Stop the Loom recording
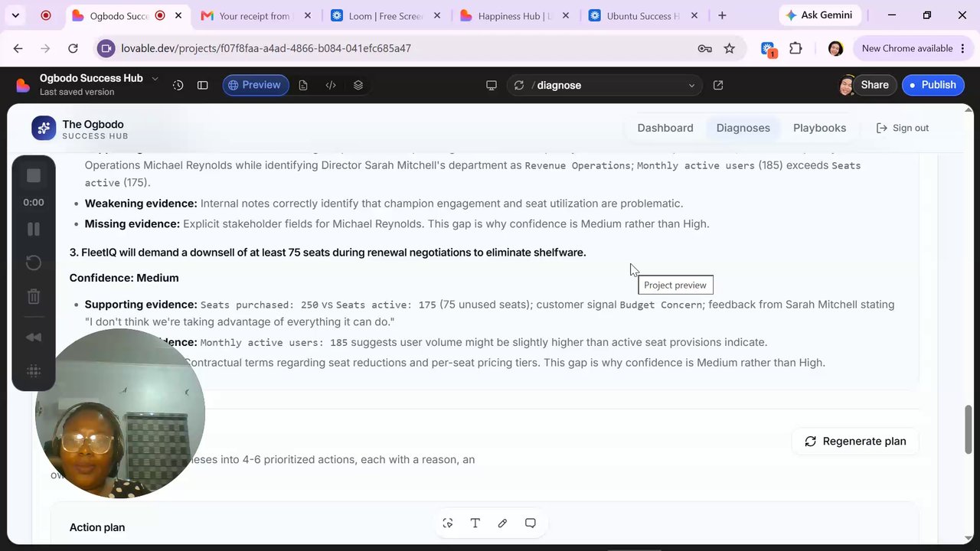Screen dimensions: 980x551 click(x=34, y=176)
